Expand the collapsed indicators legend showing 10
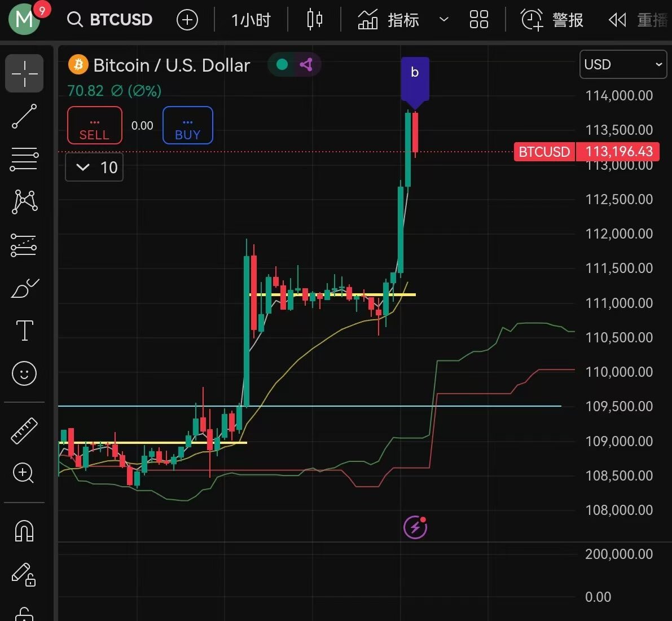 click(94, 167)
